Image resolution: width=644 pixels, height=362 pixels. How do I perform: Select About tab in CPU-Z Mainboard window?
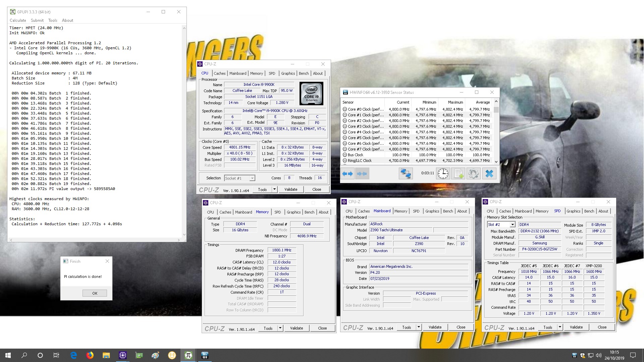(462, 211)
